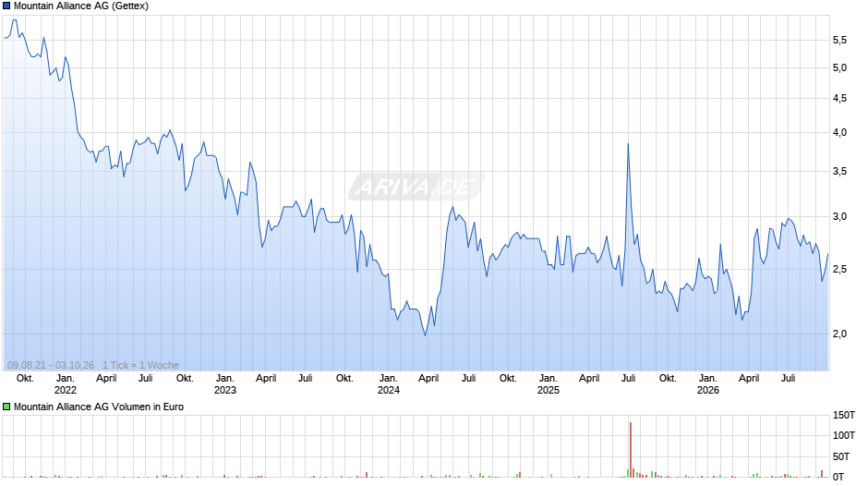Screen dimensions: 868x486
Task: Click the '2,5' price axis label
Action: click(x=839, y=269)
